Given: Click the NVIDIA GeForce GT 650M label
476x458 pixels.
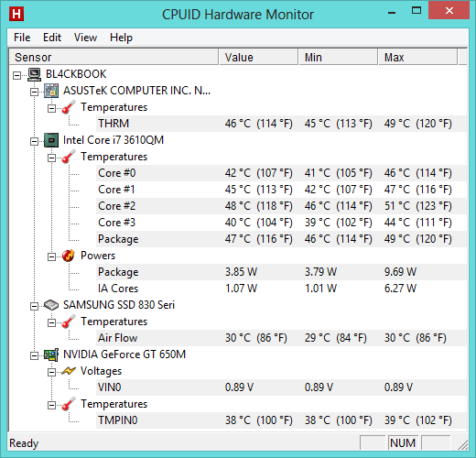Looking at the screenshot, I should click(x=124, y=354).
